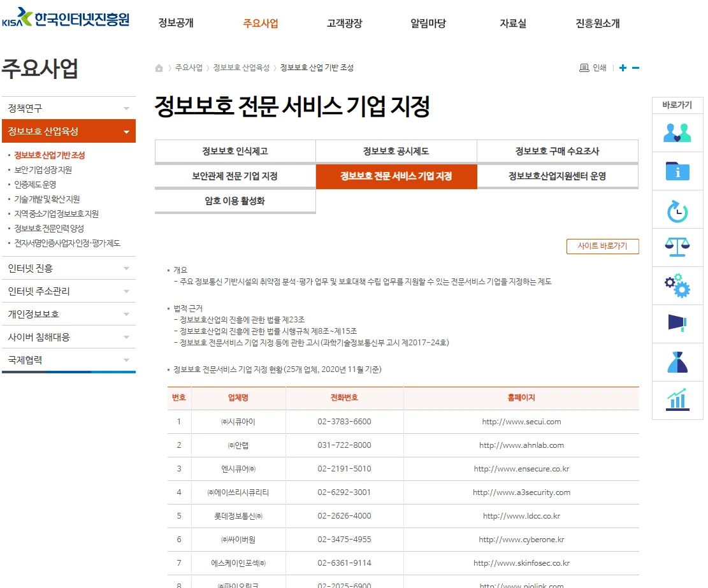Open 고객광장 top menu
This screenshot has width=708, height=588.
pos(345,23)
